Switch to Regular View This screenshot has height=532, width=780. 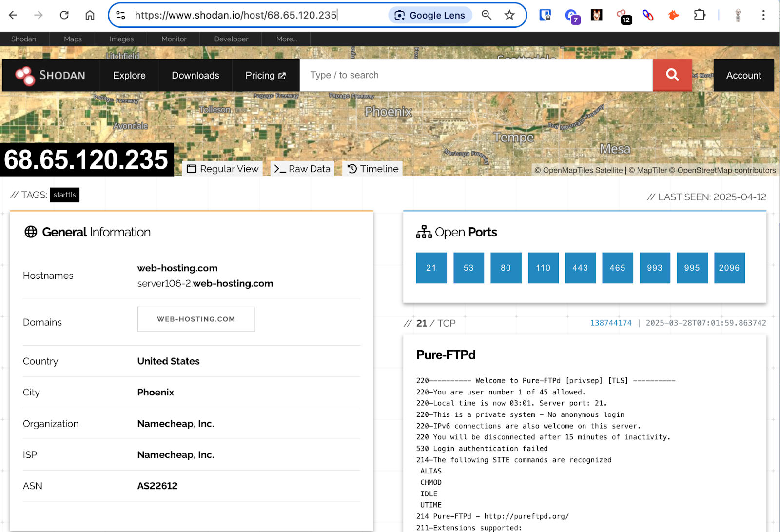click(x=223, y=169)
